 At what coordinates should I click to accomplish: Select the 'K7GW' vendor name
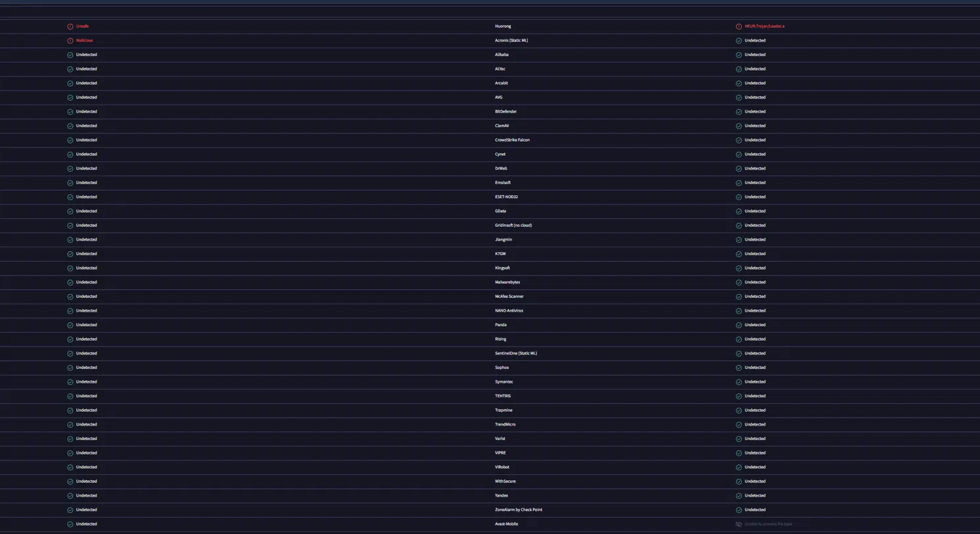pyautogui.click(x=500, y=254)
